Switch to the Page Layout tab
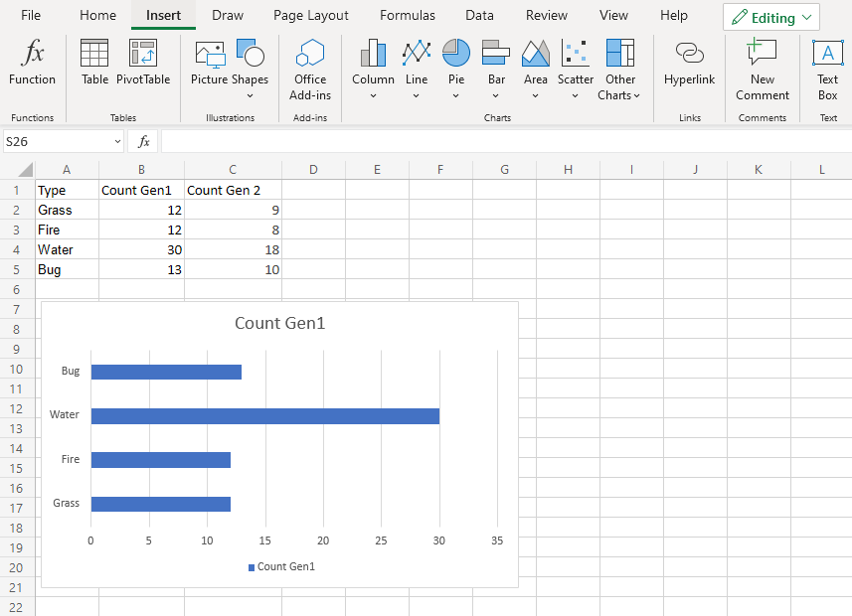Image resolution: width=852 pixels, height=616 pixels. (x=311, y=15)
